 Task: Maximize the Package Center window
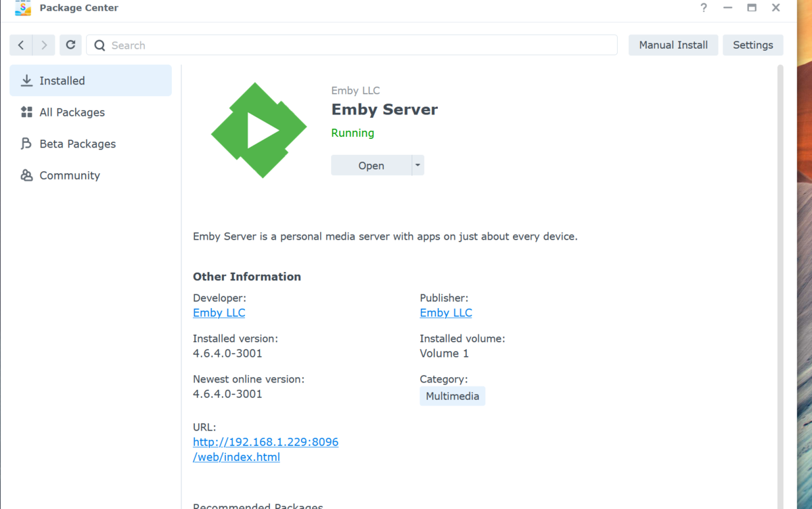point(752,8)
